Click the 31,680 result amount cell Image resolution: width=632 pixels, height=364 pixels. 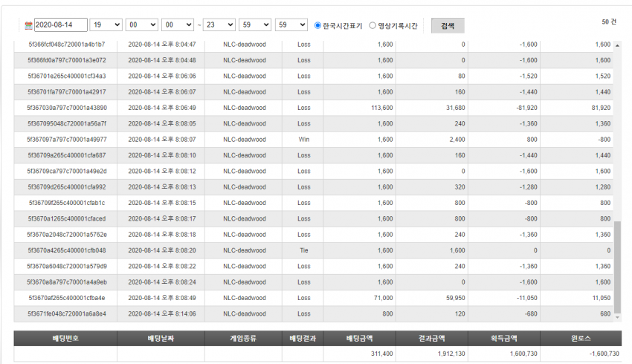click(456, 108)
